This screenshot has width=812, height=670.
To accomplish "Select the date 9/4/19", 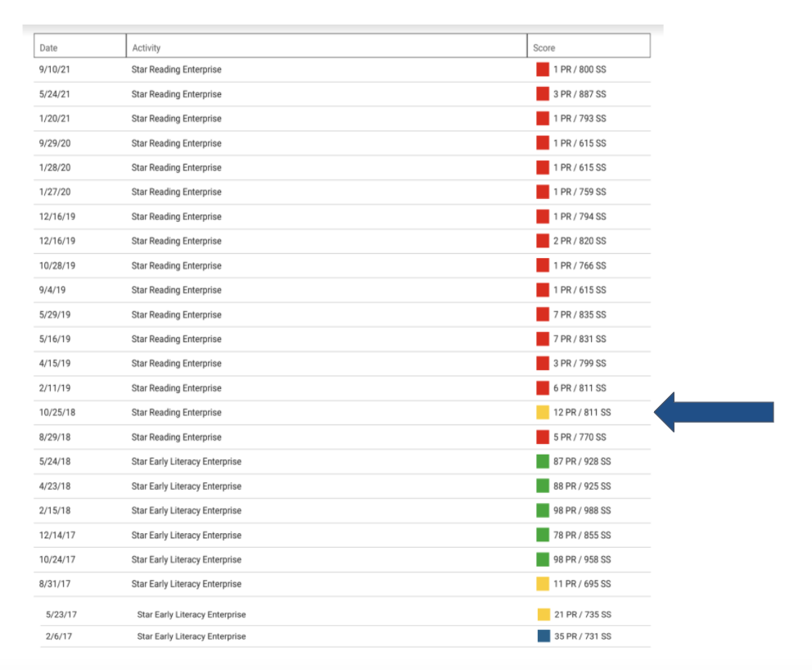I will (52, 290).
